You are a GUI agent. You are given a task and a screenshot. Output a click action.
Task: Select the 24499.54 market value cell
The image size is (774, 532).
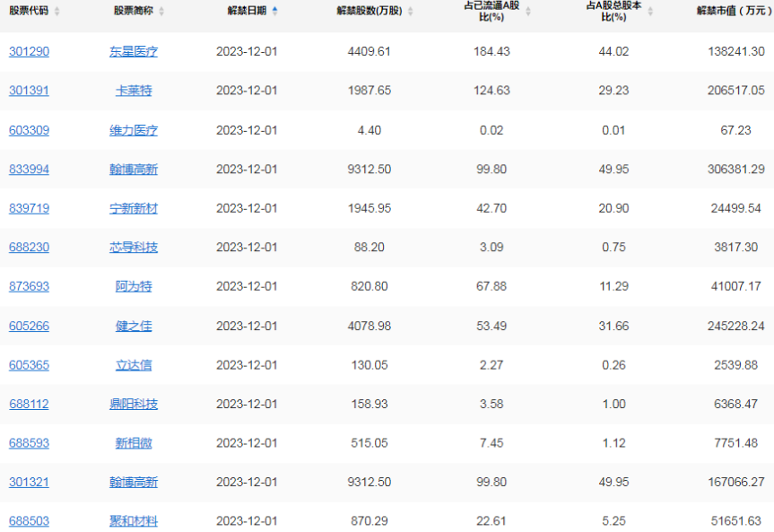pos(736,208)
